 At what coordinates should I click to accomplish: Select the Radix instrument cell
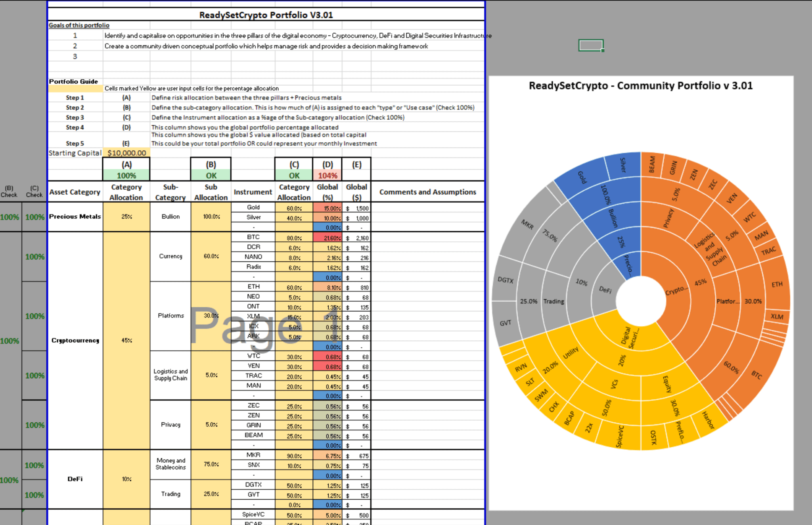click(253, 267)
